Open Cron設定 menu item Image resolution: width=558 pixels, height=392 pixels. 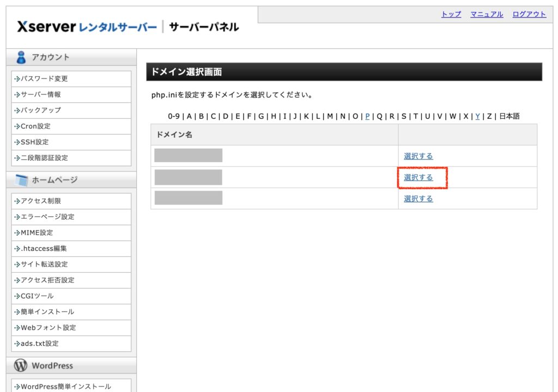71,126
